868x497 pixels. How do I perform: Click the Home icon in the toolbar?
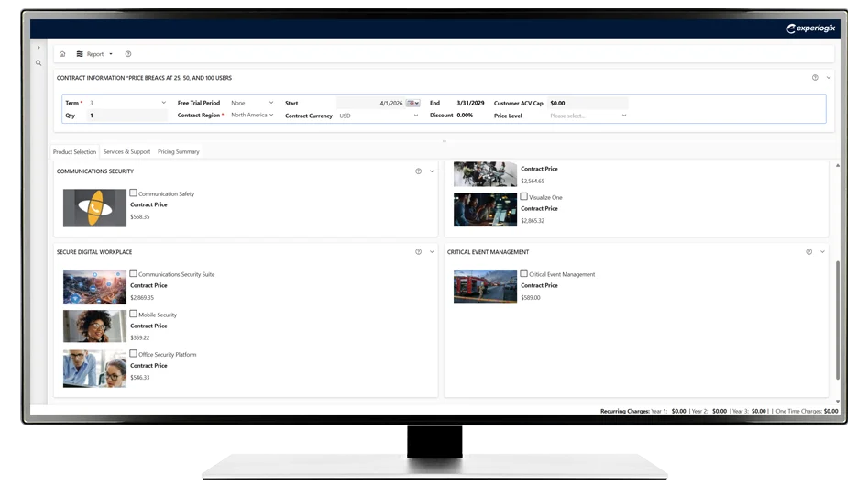(x=62, y=54)
